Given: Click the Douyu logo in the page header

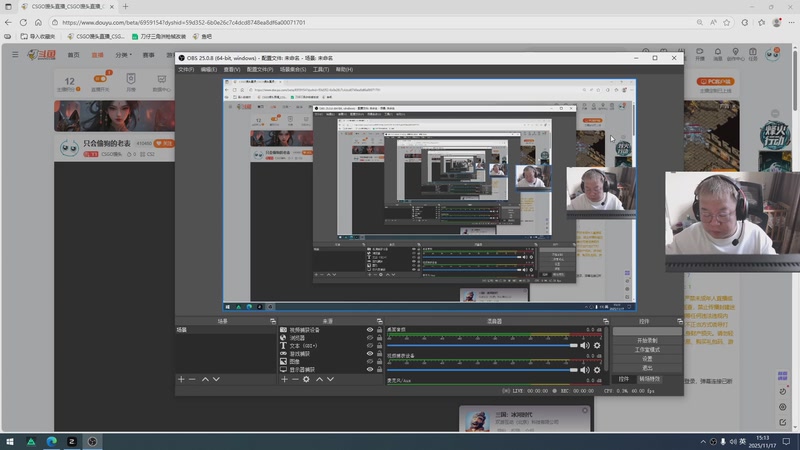Looking at the screenshot, I should tap(42, 55).
